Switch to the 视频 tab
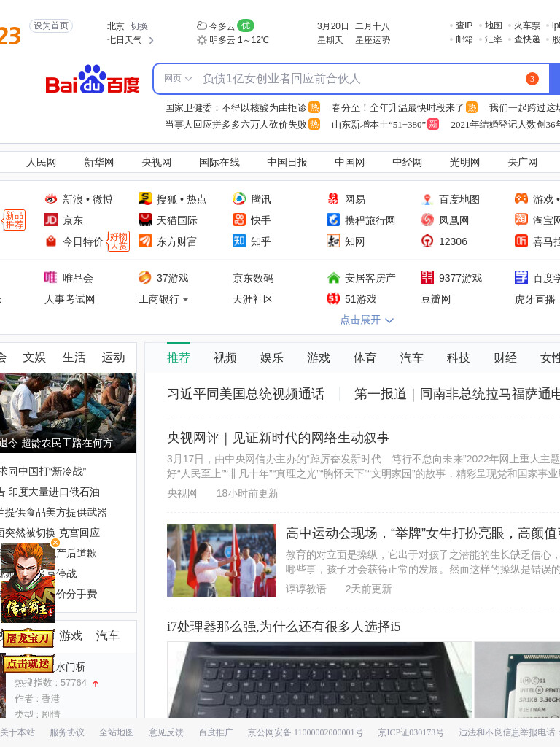 tap(225, 357)
